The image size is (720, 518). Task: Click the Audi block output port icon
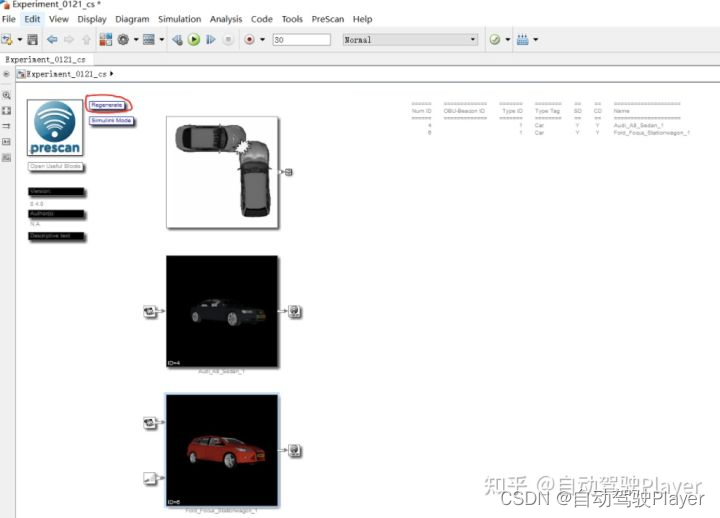click(295, 312)
